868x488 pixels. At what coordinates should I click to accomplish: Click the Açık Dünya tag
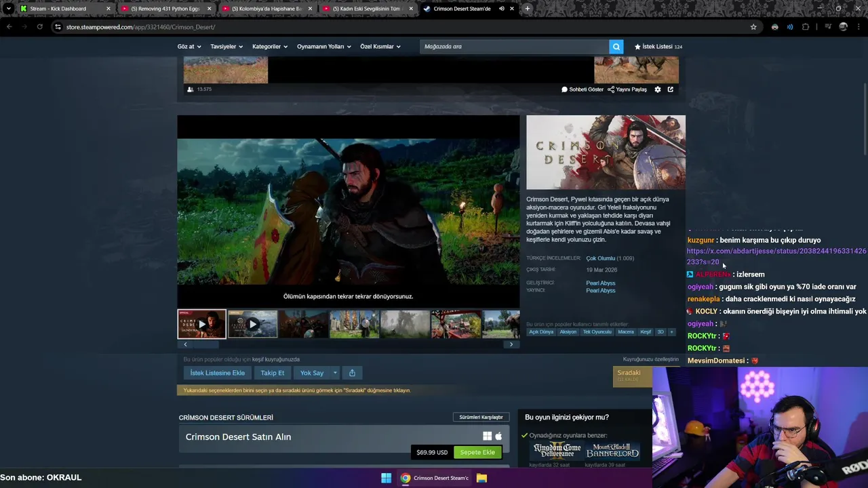point(541,332)
